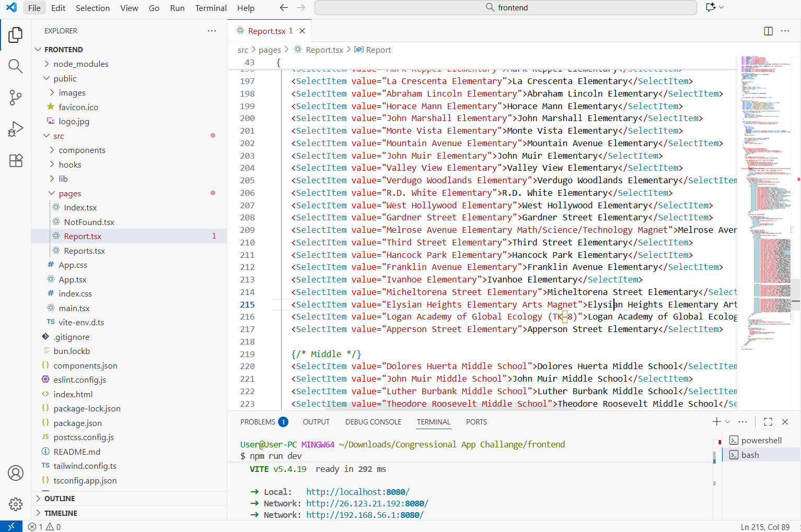Split the editor to the right
This screenshot has width=801, height=532.
point(768,31)
